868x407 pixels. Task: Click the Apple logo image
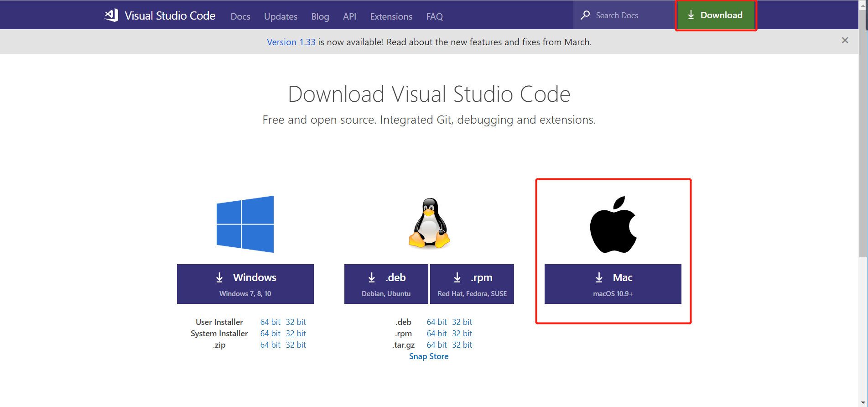[613, 224]
